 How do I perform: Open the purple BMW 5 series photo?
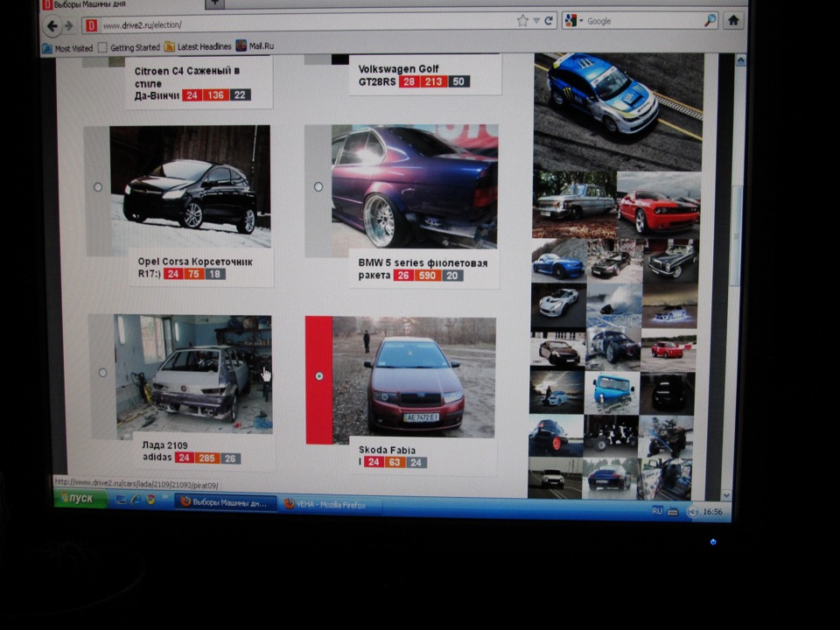coord(415,186)
